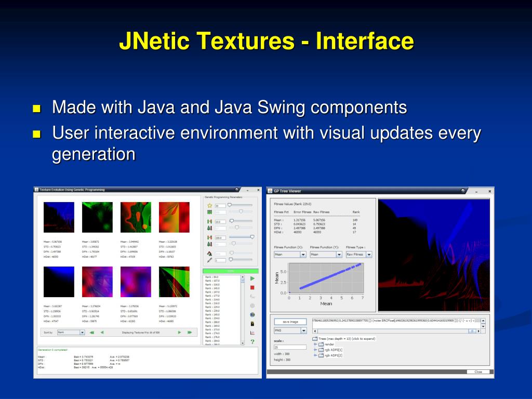Click the Mean versus Mean scatter plot
Image resolution: width=532 pixels, height=399 pixels.
326,278
